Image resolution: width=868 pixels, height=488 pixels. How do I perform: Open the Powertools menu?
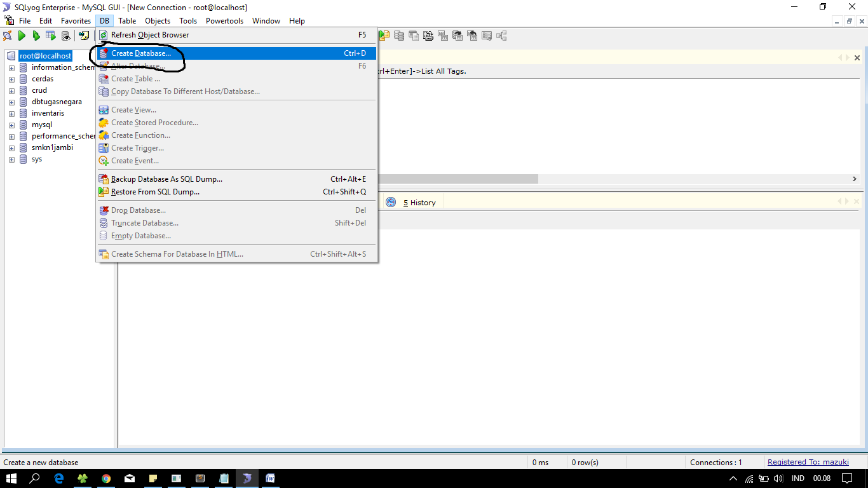click(x=224, y=21)
